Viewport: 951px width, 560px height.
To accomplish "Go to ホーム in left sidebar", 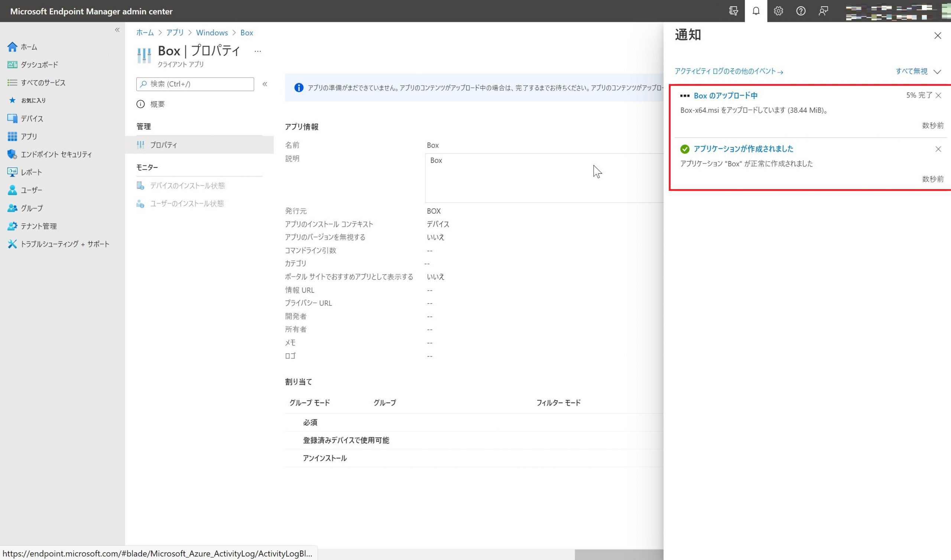I will (x=29, y=47).
